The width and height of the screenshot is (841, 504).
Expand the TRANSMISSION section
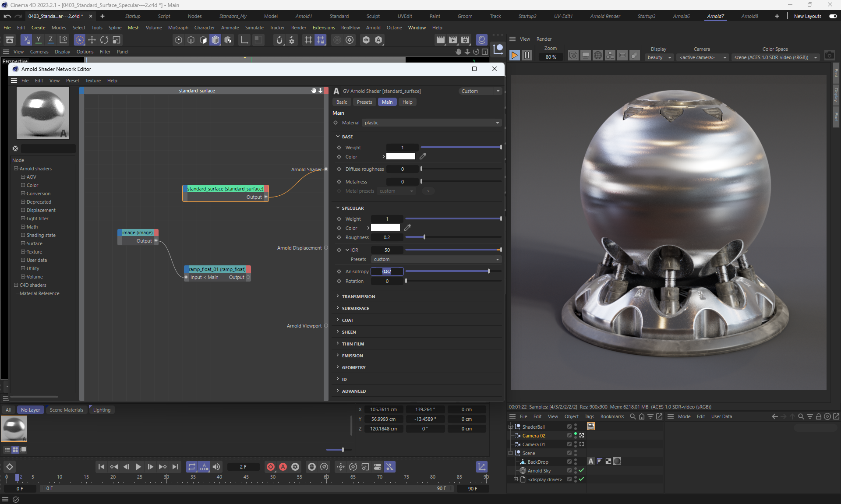point(358,296)
